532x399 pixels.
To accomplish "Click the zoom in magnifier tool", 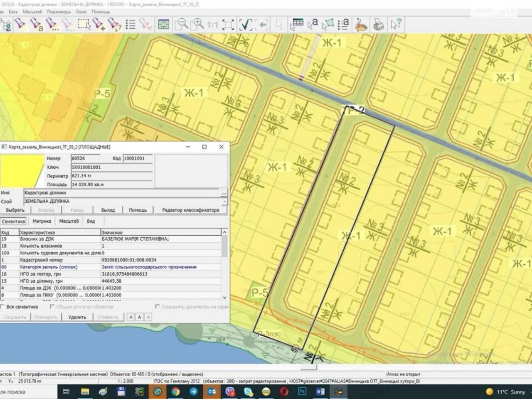I will click(198, 24).
